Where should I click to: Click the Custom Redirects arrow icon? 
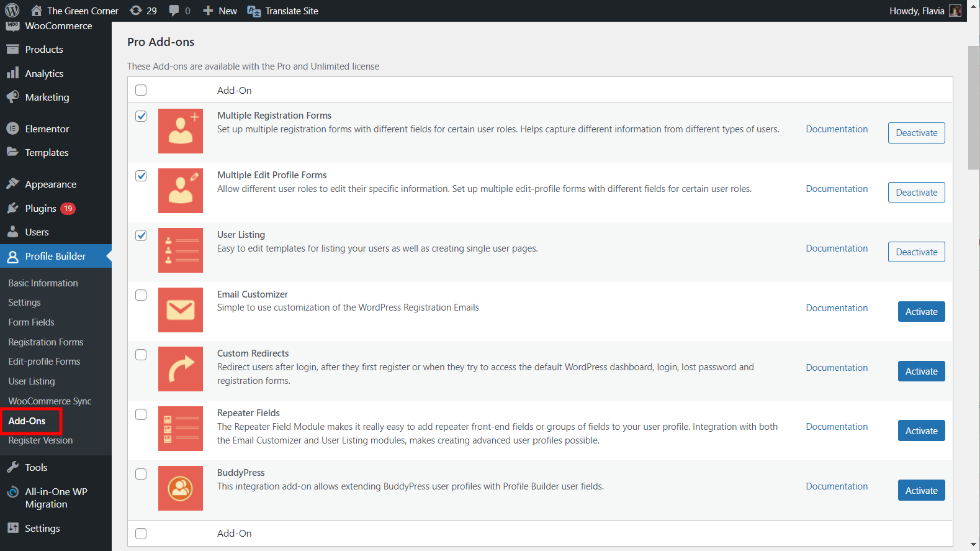pyautogui.click(x=181, y=369)
